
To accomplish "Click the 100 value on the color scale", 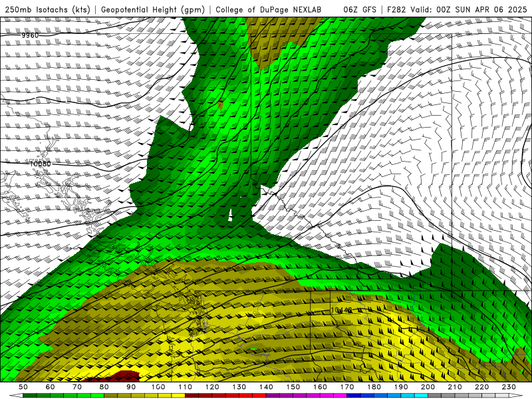I will click(158, 387).
